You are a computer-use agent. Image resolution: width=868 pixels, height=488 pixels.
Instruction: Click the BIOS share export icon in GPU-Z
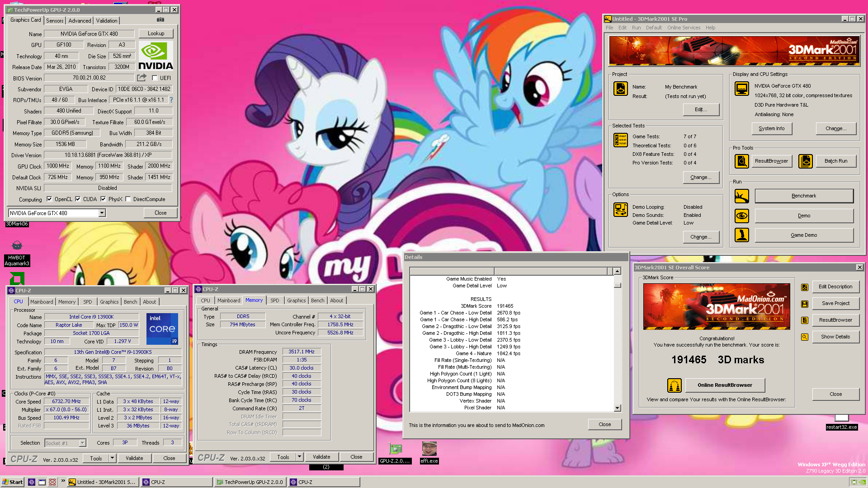(x=142, y=78)
